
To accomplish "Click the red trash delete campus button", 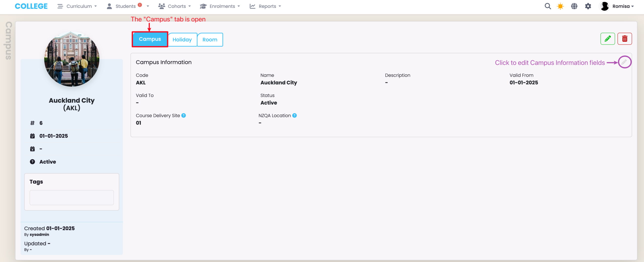I will click(x=624, y=39).
